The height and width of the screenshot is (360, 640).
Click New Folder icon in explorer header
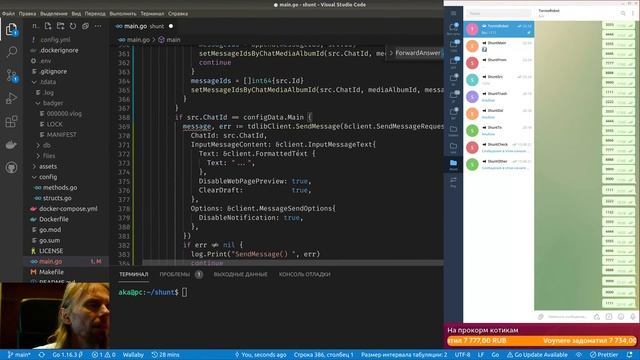pyautogui.click(x=60, y=26)
